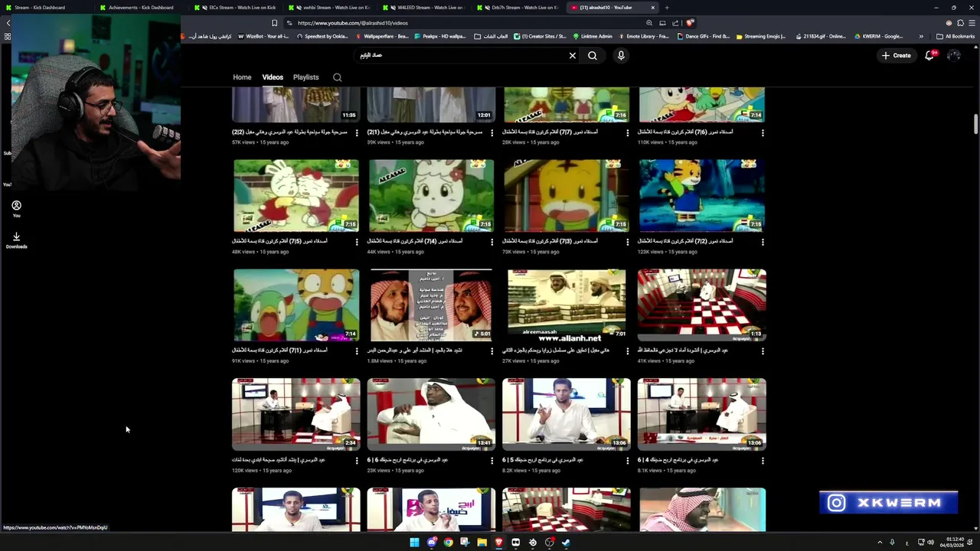Screen dimensions: 980x551
Task: Open more actions for (7|5) video
Action: point(357,242)
